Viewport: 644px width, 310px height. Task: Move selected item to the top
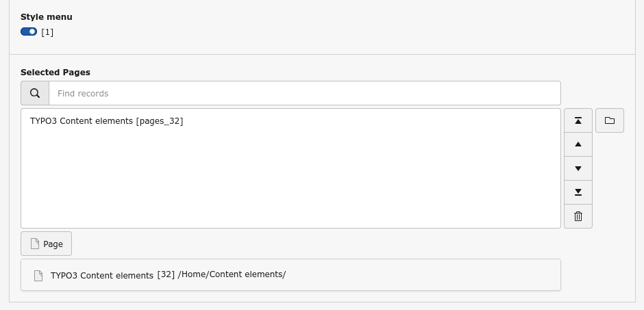point(578,120)
